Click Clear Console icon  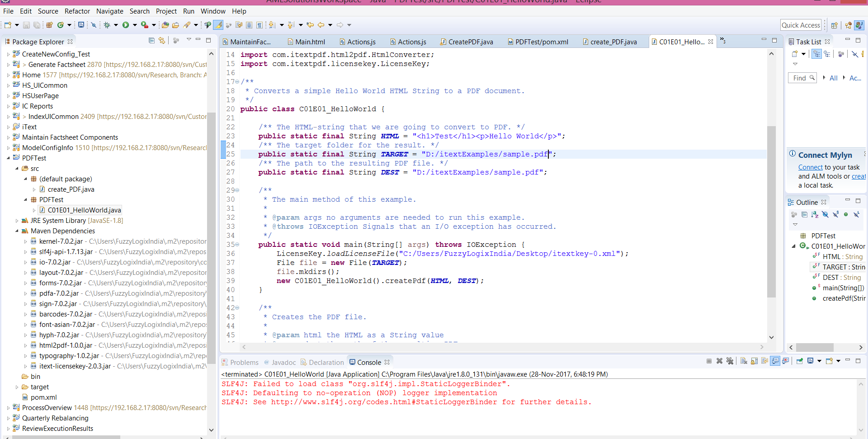[744, 361]
